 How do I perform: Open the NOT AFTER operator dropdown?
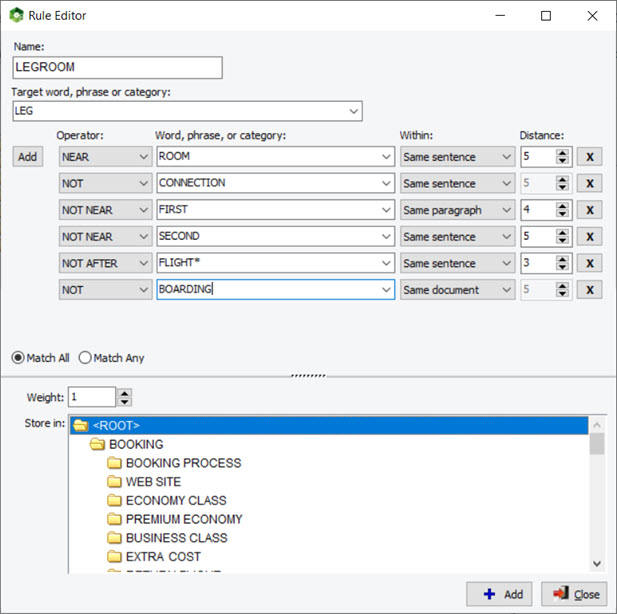tap(142, 264)
